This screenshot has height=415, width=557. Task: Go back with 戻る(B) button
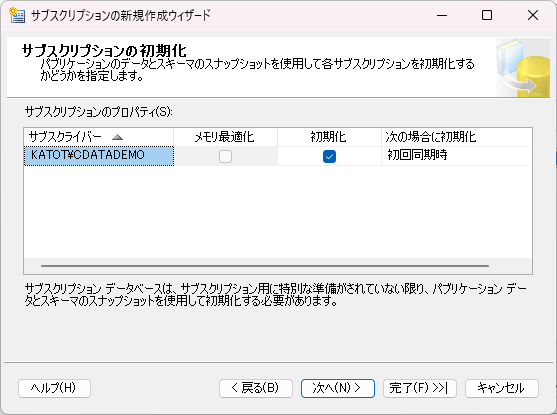(x=256, y=388)
